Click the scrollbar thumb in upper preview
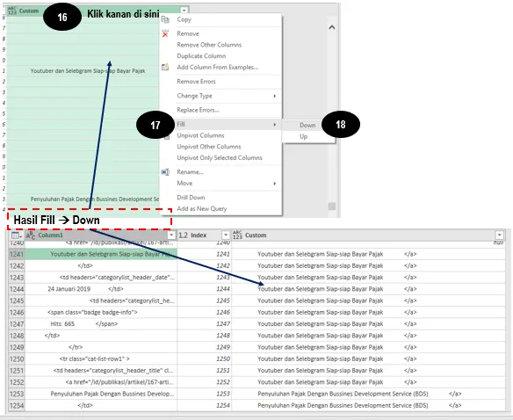 pyautogui.click(x=332, y=206)
